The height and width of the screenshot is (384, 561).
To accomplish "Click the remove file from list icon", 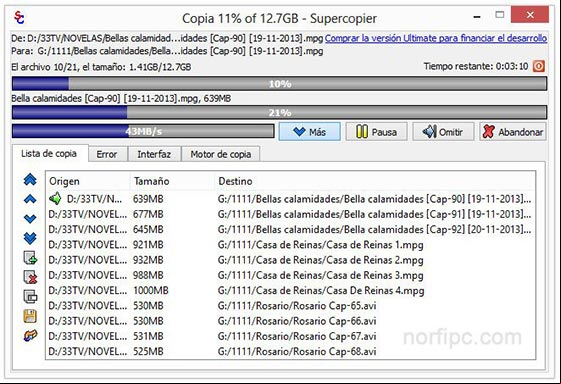I will coord(30,277).
